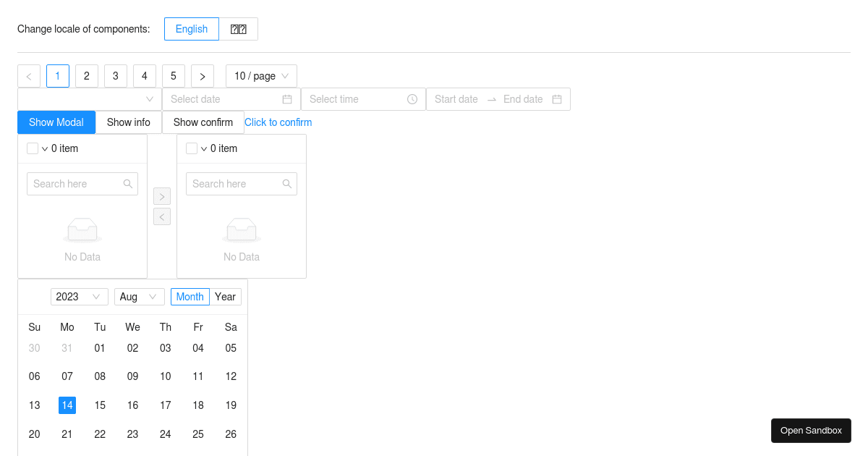Select the Year radio button in calendar
Image resolution: width=868 pixels, height=456 pixels.
225,297
